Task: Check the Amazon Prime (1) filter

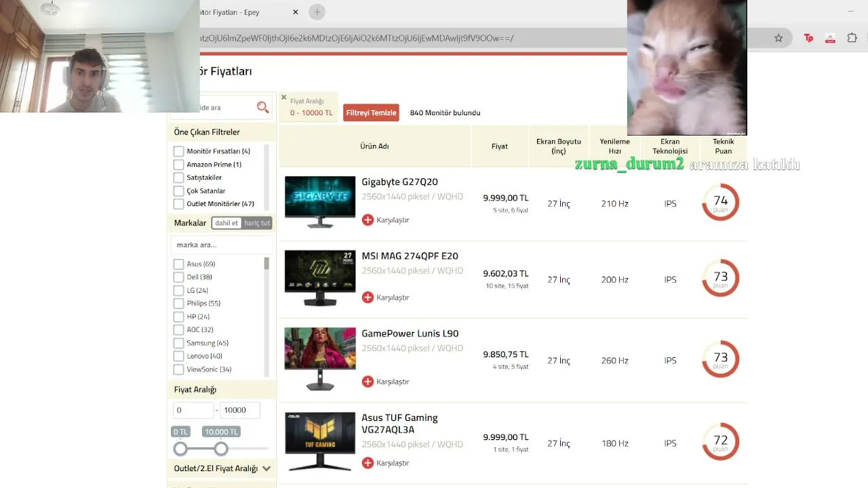Action: [178, 165]
